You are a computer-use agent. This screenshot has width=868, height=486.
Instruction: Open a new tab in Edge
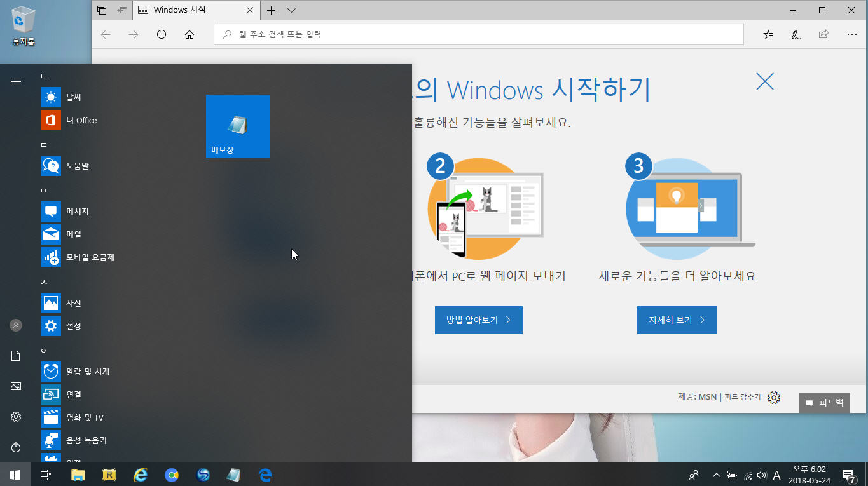pyautogui.click(x=271, y=10)
